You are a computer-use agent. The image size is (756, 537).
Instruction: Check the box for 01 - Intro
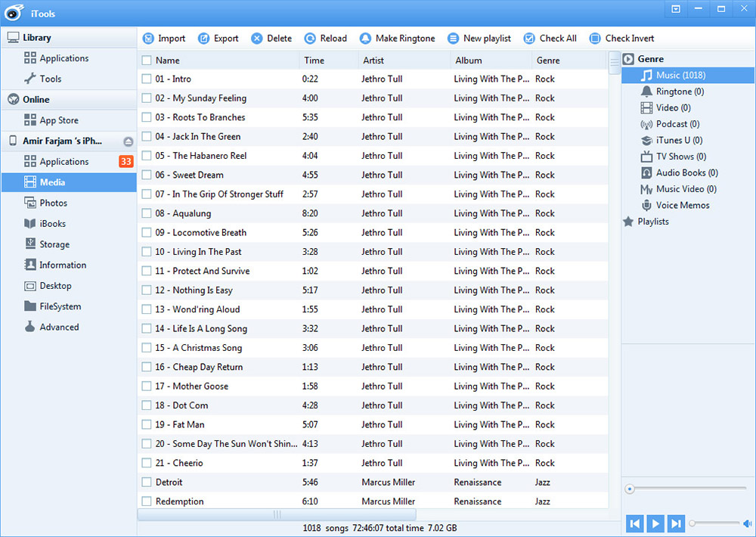coord(147,79)
